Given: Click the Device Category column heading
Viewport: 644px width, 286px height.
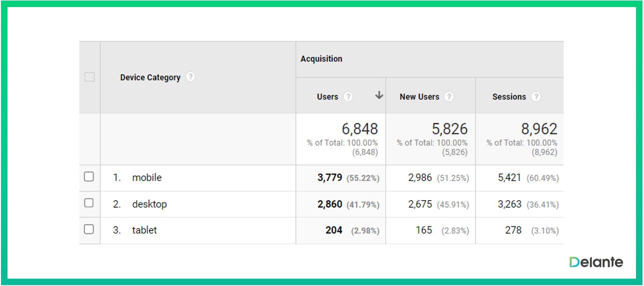Looking at the screenshot, I should (150, 77).
